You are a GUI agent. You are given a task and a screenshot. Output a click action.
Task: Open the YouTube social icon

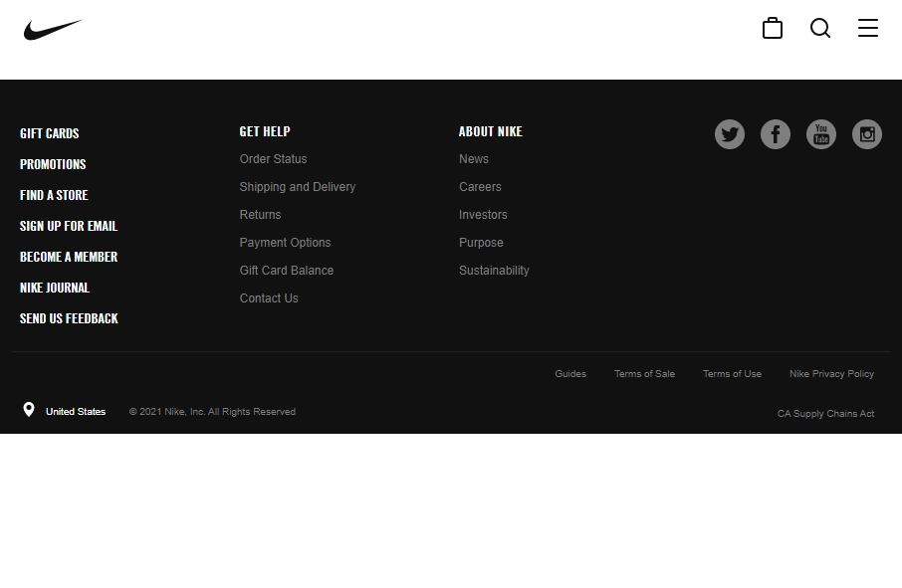tap(821, 134)
